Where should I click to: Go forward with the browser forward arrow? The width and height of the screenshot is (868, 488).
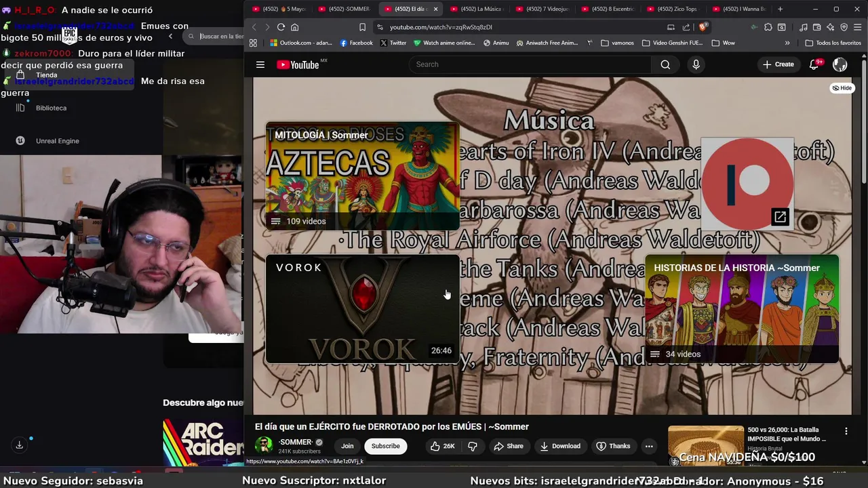267,27
